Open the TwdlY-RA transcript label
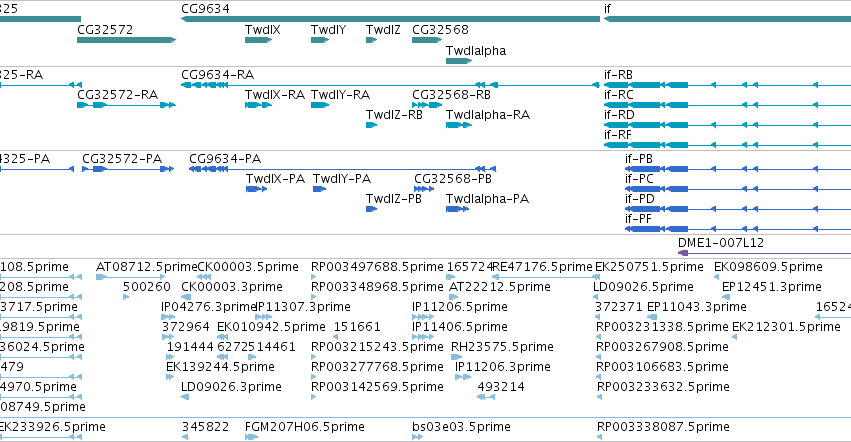The width and height of the screenshot is (851, 442). (x=340, y=94)
